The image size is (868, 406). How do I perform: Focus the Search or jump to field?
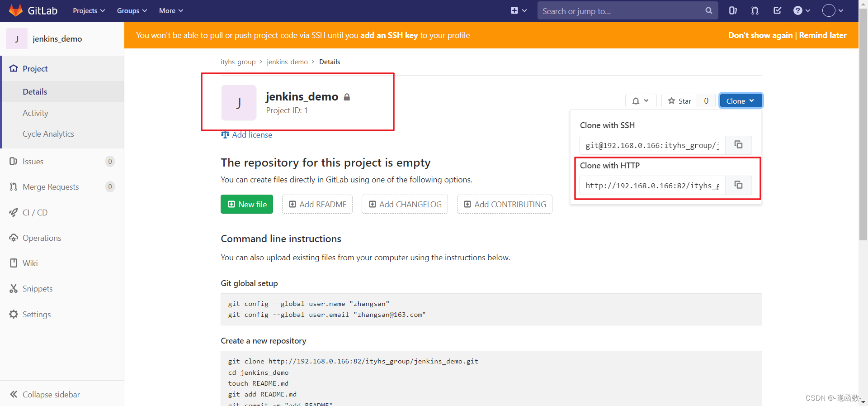627,11
